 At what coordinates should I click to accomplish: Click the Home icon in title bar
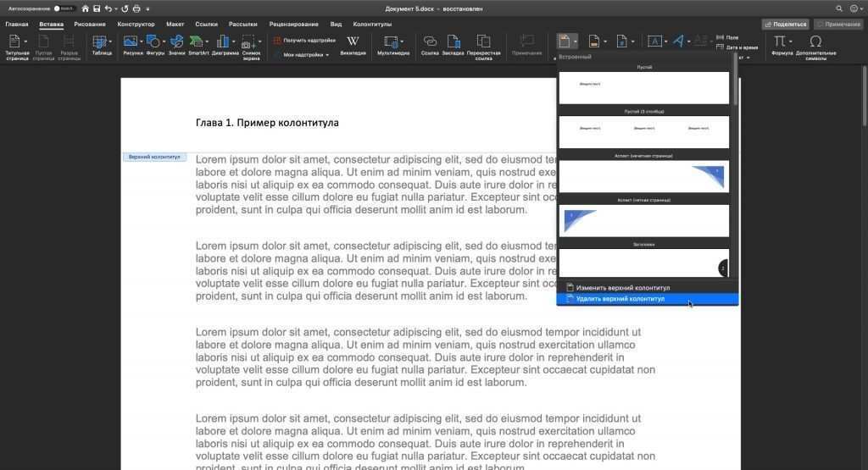pyautogui.click(x=86, y=8)
